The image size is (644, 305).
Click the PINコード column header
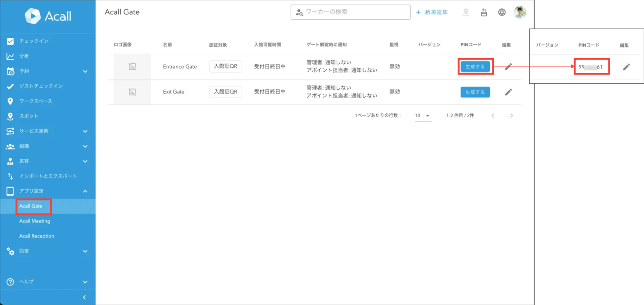471,45
